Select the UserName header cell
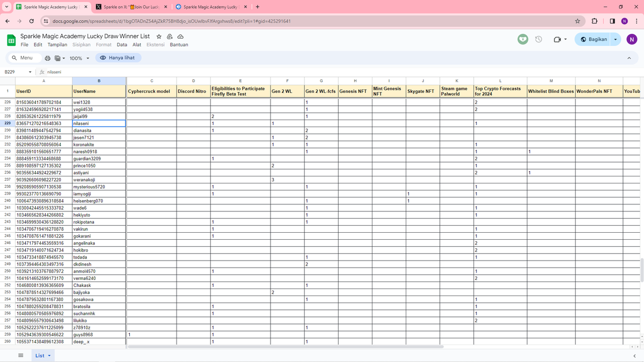 99,91
